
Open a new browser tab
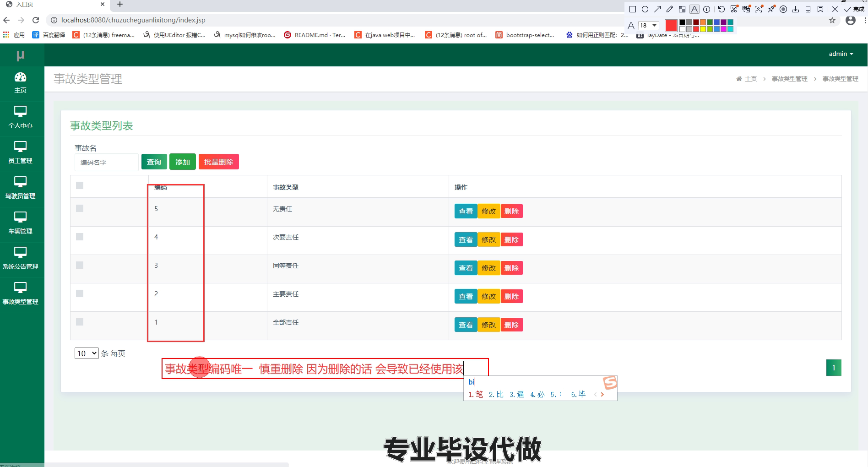tap(120, 4)
